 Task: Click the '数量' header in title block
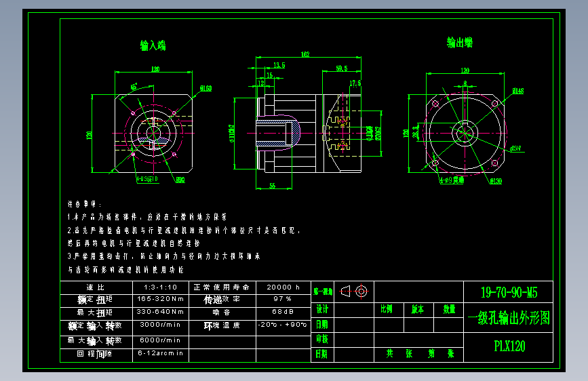point(449,309)
